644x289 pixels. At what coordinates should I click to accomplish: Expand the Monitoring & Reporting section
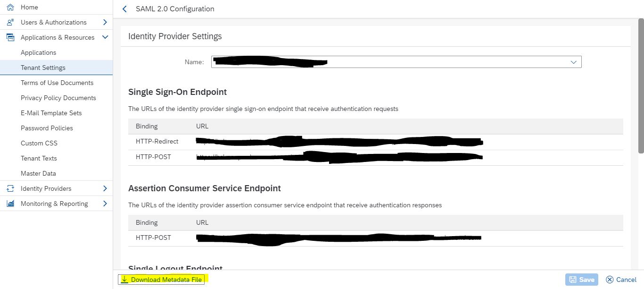pos(105,204)
